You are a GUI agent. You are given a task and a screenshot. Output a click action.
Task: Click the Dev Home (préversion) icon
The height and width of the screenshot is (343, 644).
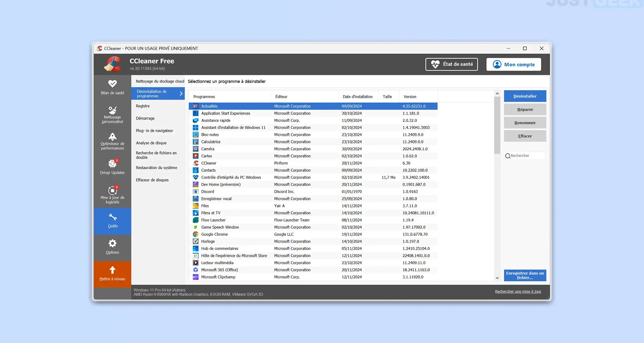click(x=196, y=185)
